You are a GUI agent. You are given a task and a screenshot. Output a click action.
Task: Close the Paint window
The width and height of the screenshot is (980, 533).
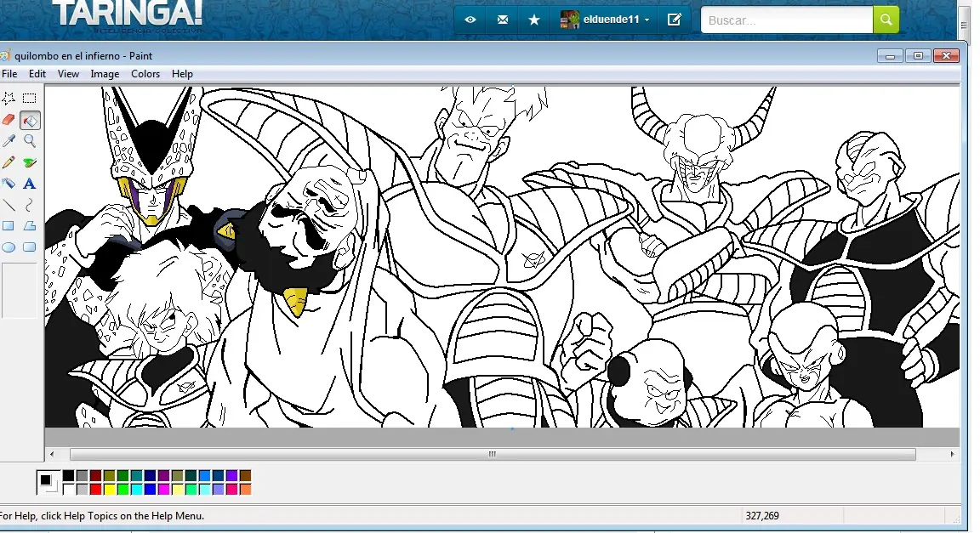point(946,56)
